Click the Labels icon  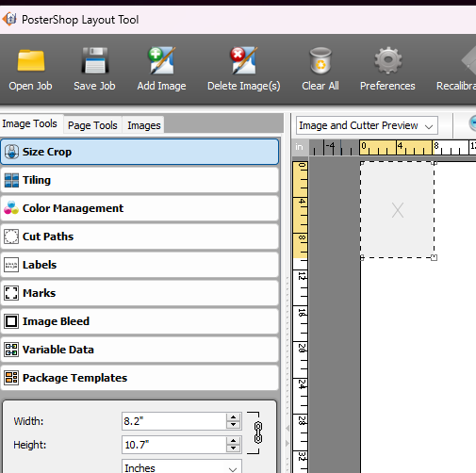11,265
